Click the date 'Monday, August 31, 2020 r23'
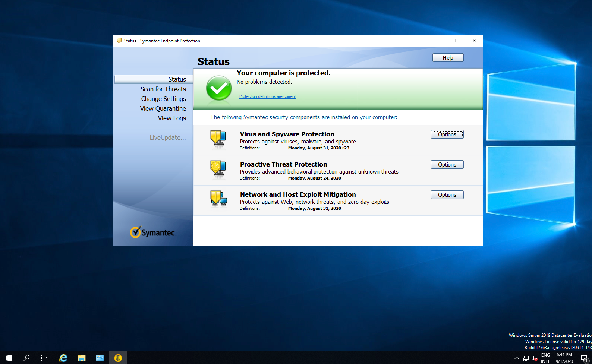This screenshot has width=592, height=364. pyautogui.click(x=319, y=148)
